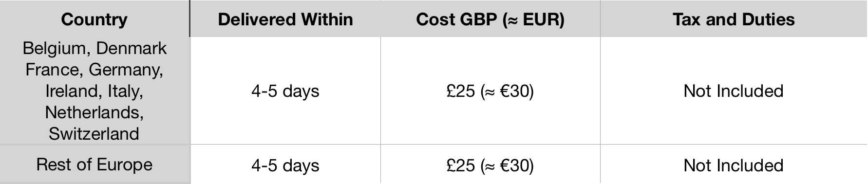Select £25 (≈ €30) in first row
This screenshot has width=868, height=184.
(x=490, y=91)
